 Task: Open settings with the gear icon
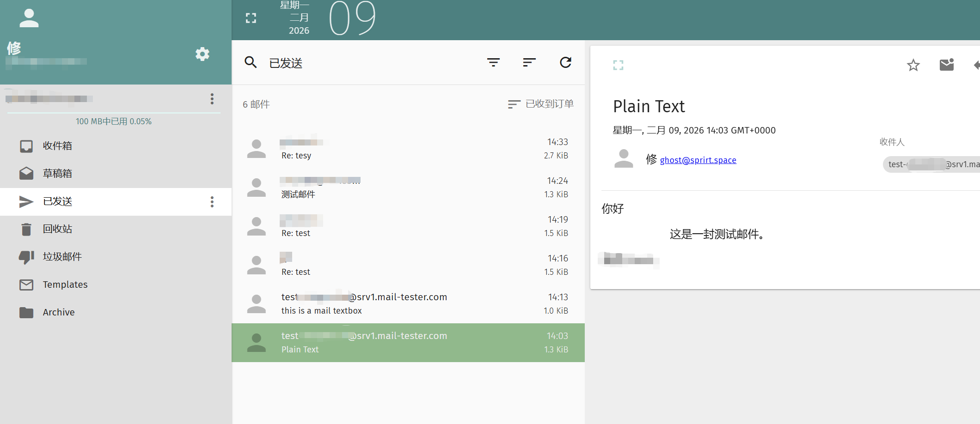click(x=202, y=54)
